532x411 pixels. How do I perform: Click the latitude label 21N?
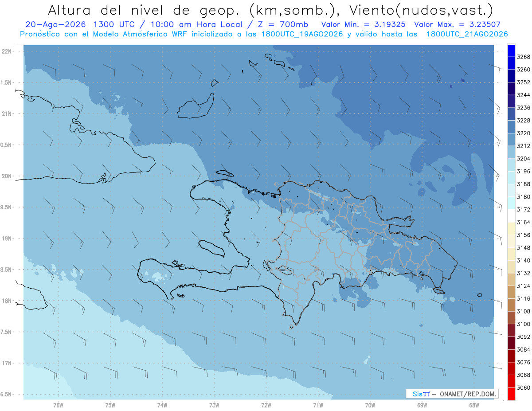tap(7, 114)
